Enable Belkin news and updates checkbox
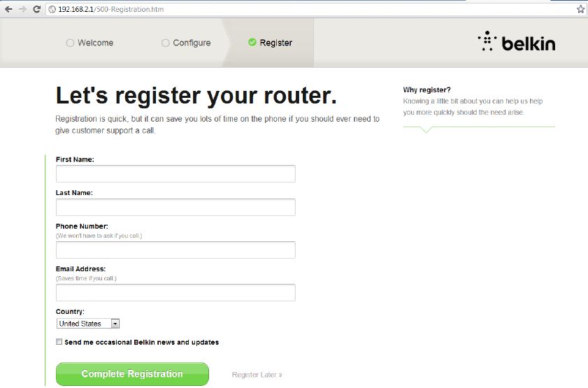Viewport: 588px width, 388px height. point(59,342)
